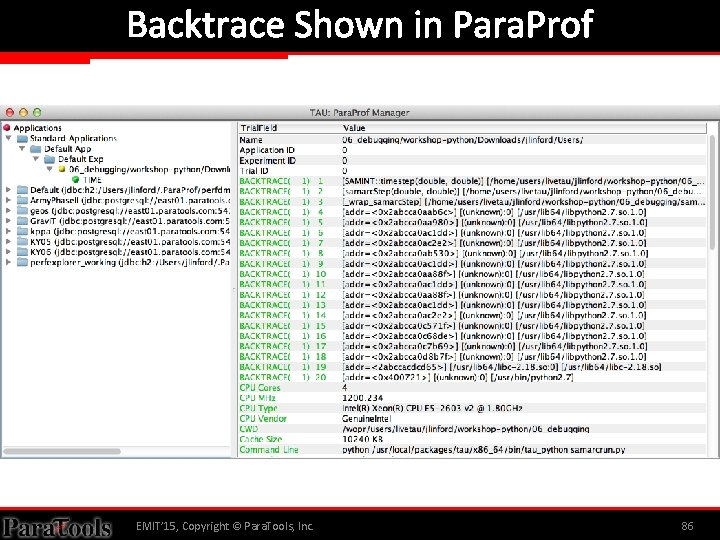The width and height of the screenshot is (720, 540).
Task: Collapse the Default App node arrow
Action: point(22,148)
